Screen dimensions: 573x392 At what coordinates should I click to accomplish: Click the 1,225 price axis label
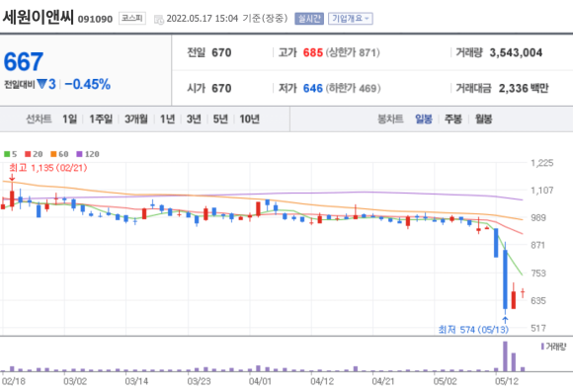pos(542,163)
